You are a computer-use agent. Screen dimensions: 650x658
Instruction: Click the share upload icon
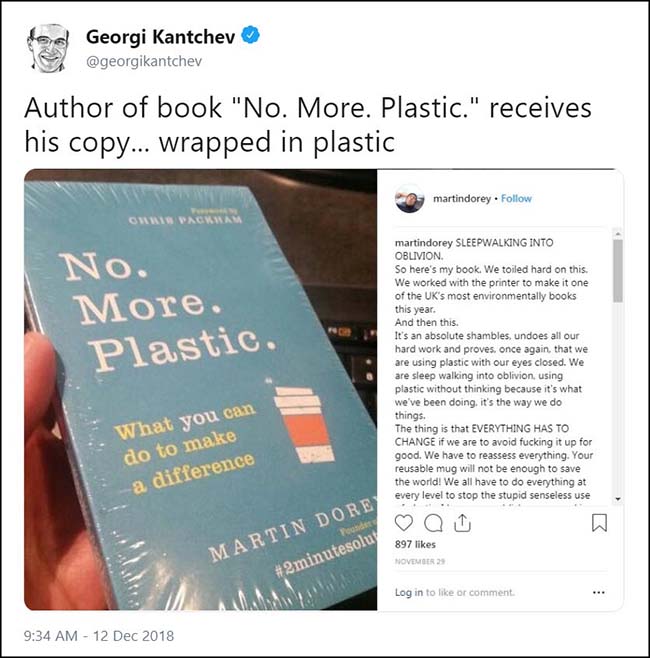462,523
